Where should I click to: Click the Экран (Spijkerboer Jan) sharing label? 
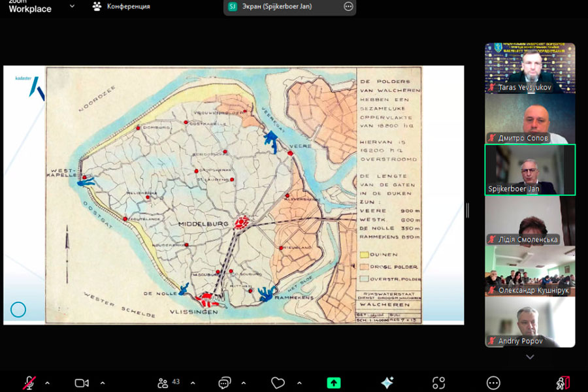[x=277, y=7]
